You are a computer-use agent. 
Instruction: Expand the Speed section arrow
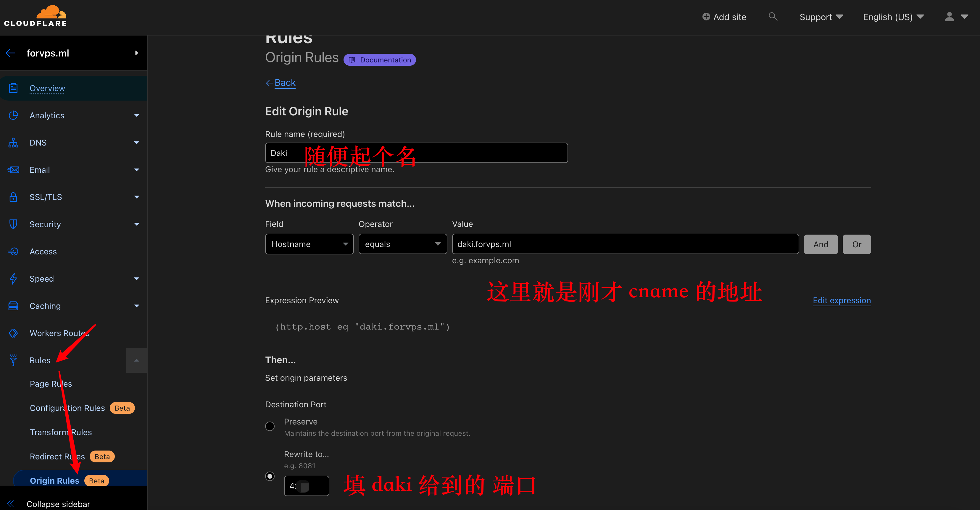(x=137, y=279)
